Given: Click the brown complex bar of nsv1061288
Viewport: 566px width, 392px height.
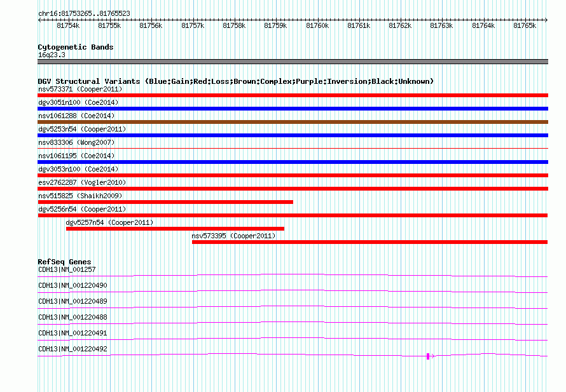Looking at the screenshot, I should (x=293, y=122).
